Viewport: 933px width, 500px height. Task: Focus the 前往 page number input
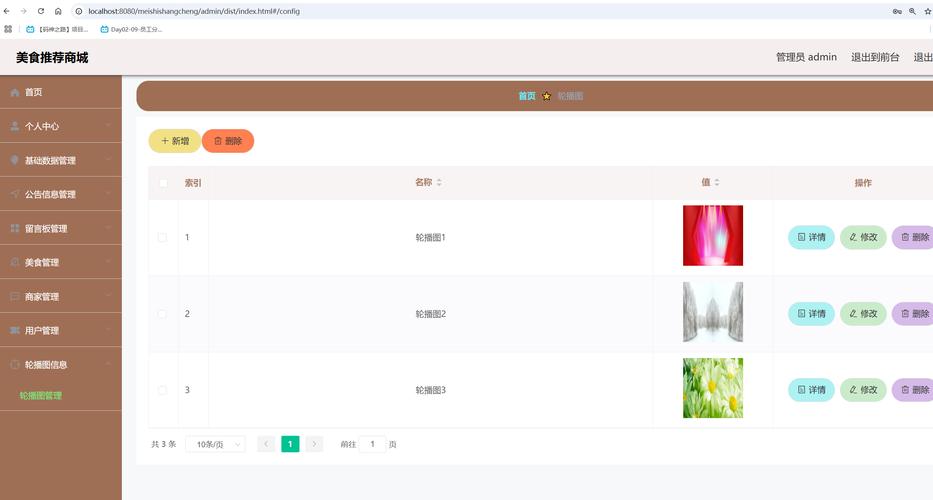[372, 444]
